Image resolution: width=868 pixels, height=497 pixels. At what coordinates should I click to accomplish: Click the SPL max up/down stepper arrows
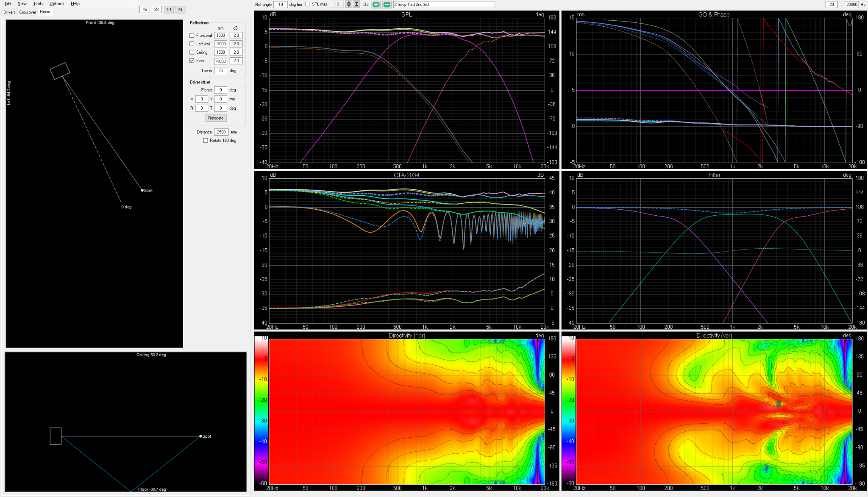tap(349, 4)
